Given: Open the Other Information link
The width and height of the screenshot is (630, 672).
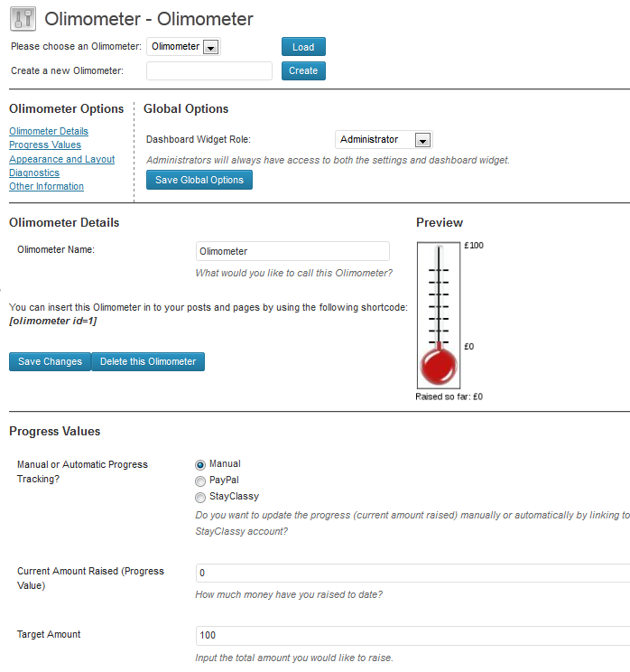Looking at the screenshot, I should click(47, 186).
